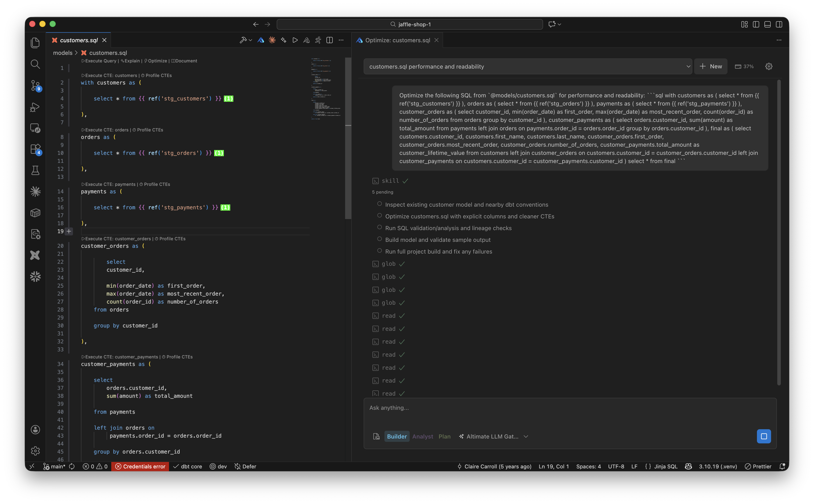Close the Optimize: customers.sql tab
This screenshot has height=504, width=814.
[x=436, y=40]
